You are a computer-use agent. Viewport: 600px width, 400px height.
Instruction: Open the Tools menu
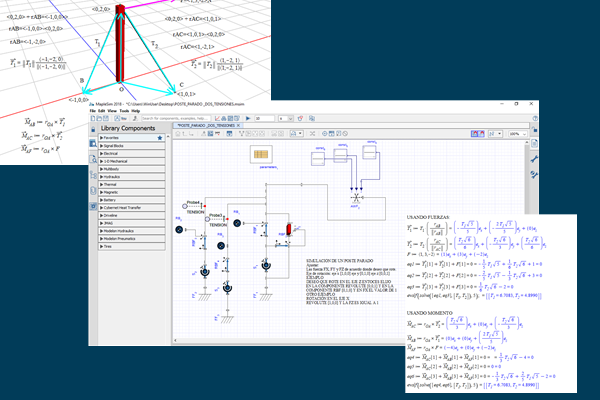click(x=124, y=109)
